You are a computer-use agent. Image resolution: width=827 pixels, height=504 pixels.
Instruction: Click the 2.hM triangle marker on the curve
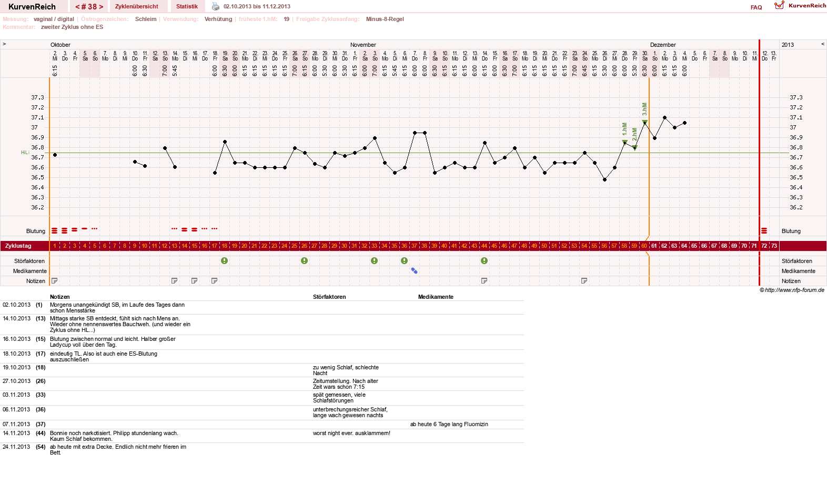coord(635,147)
